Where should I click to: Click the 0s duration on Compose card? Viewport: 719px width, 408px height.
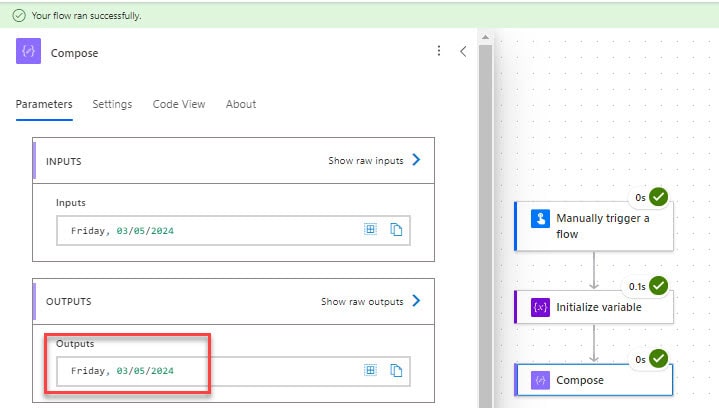[640, 359]
